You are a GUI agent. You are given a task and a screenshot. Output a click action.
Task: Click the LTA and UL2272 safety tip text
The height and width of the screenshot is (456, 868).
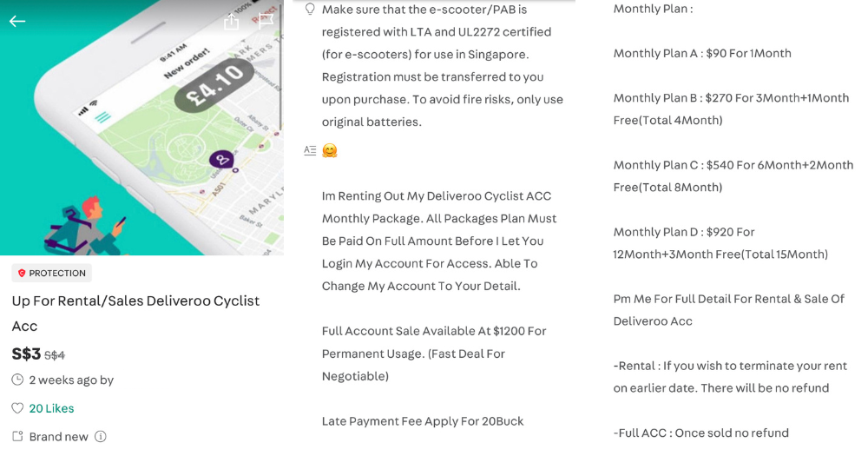(x=443, y=65)
